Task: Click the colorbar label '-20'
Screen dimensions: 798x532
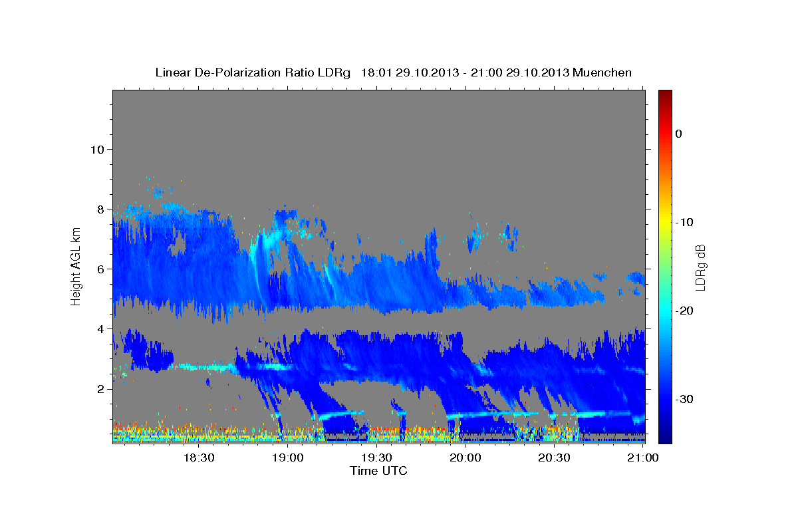Action: (x=685, y=311)
